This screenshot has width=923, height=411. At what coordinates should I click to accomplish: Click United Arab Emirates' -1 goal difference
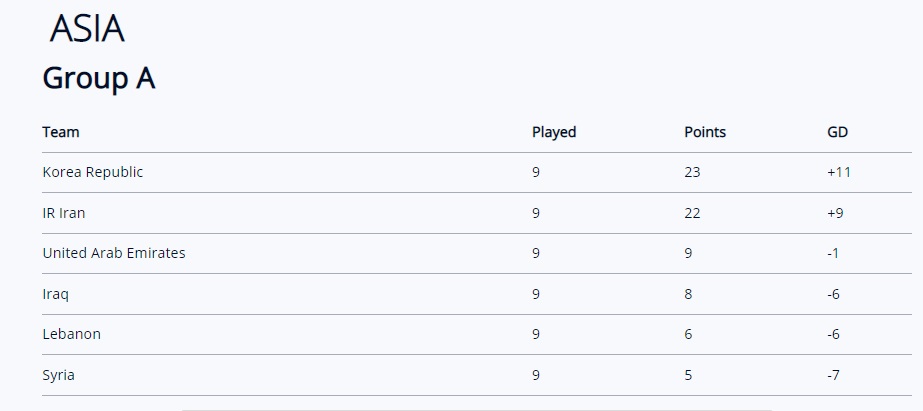point(833,253)
